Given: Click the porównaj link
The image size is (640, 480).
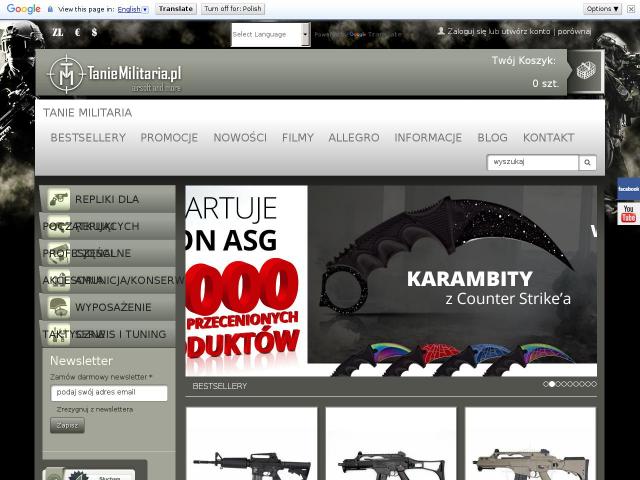Looking at the screenshot, I should point(574,31).
